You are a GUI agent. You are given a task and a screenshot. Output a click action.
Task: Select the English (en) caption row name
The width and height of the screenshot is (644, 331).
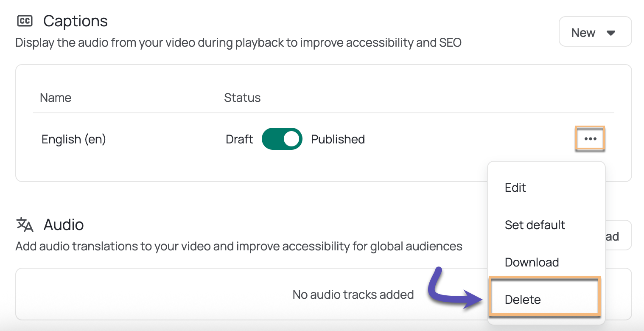73,139
